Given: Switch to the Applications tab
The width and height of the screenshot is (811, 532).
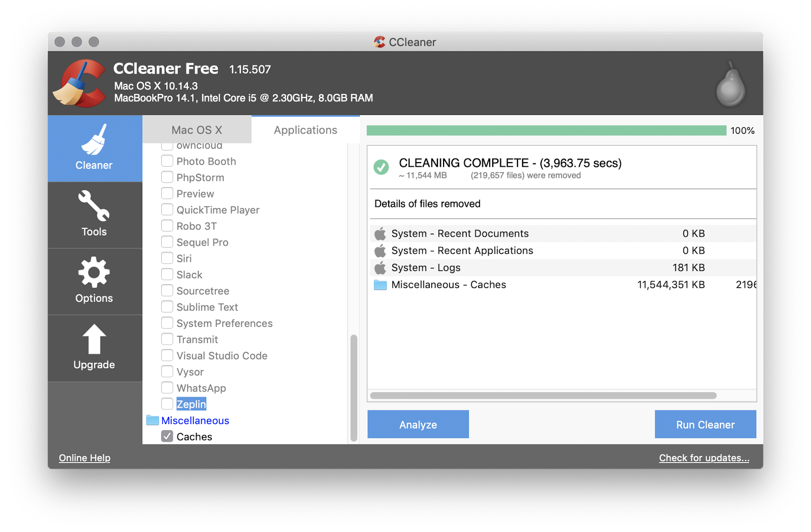Looking at the screenshot, I should coord(305,130).
